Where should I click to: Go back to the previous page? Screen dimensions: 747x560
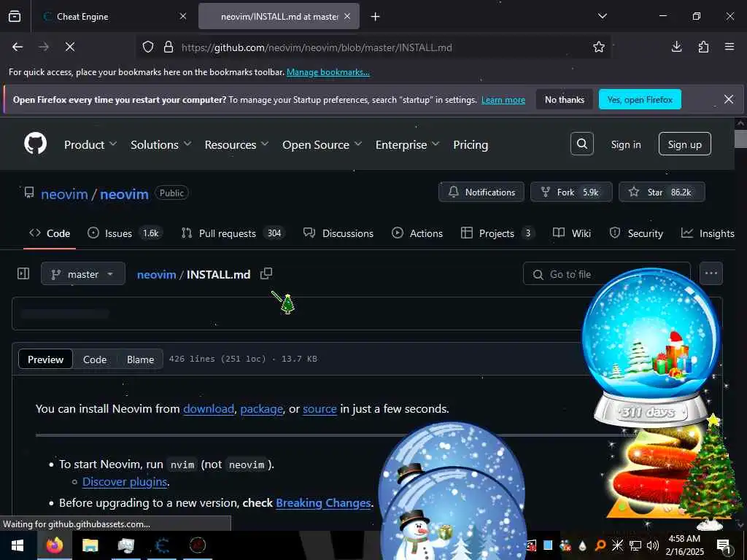[18, 47]
